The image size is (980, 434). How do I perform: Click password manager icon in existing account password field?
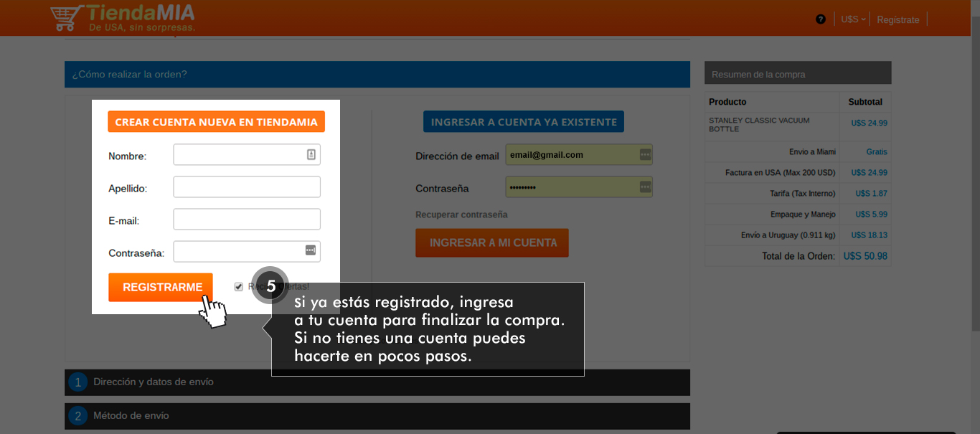(x=645, y=187)
